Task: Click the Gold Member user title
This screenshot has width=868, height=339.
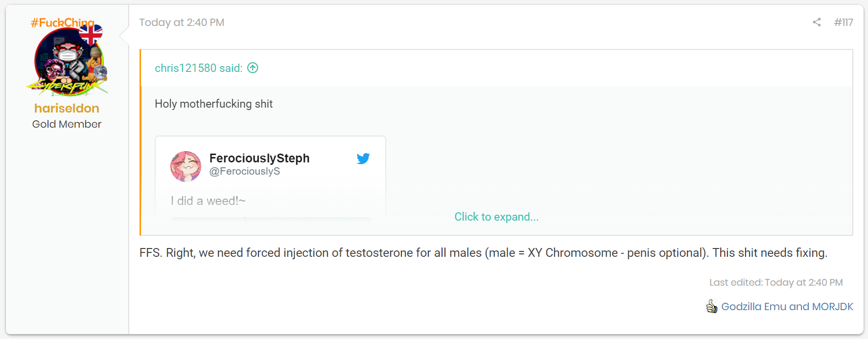Action: 67,124
